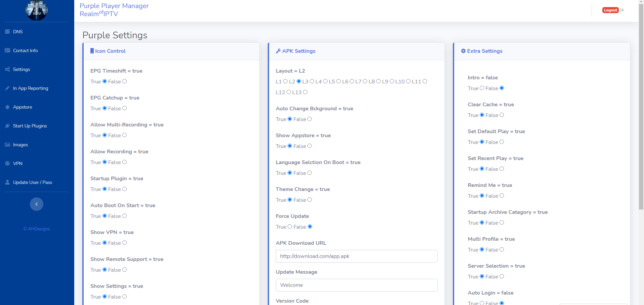Image resolution: width=644 pixels, height=305 pixels.
Task: Click the Start Up Plugins plug icon
Action: (x=7, y=126)
